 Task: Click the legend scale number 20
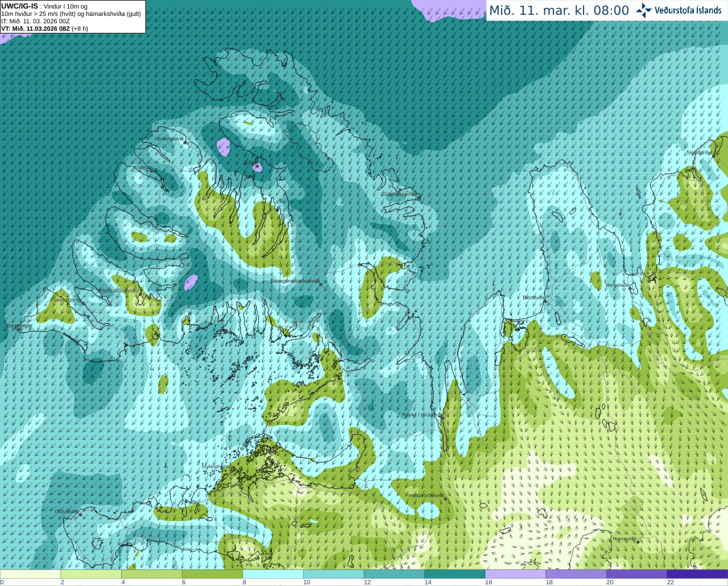point(610,582)
